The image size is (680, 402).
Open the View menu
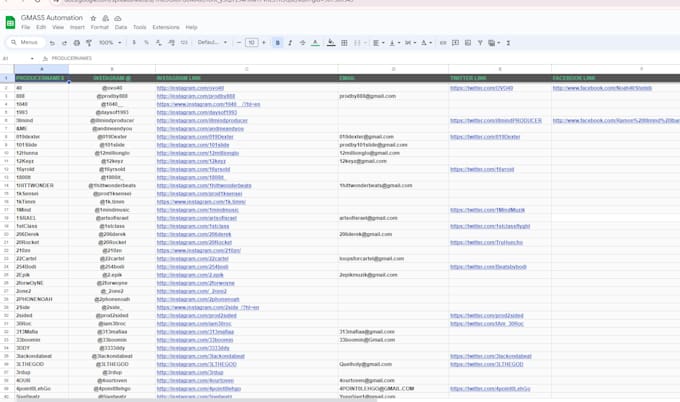coord(58,27)
